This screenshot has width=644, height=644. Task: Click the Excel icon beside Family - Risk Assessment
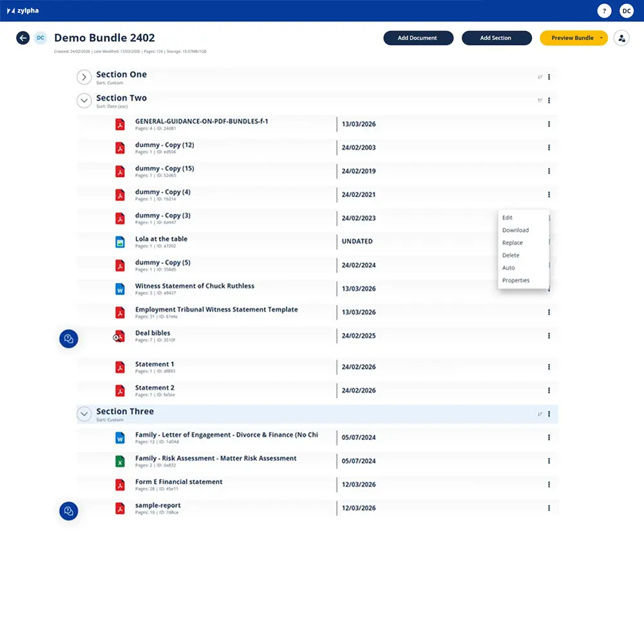point(120,461)
